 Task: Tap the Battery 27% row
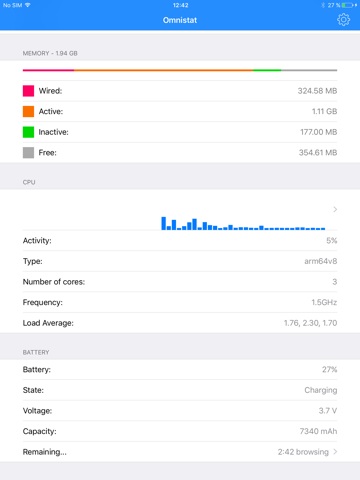pyautogui.click(x=180, y=369)
